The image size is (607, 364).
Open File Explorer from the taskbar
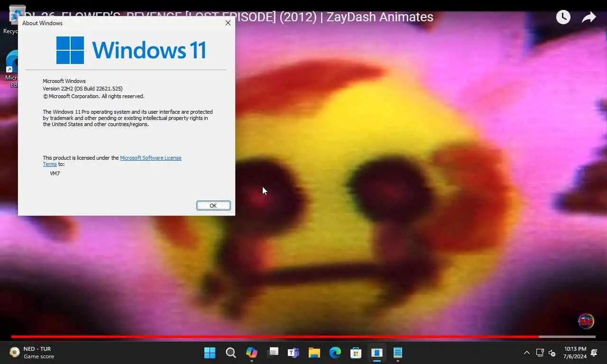(x=314, y=353)
